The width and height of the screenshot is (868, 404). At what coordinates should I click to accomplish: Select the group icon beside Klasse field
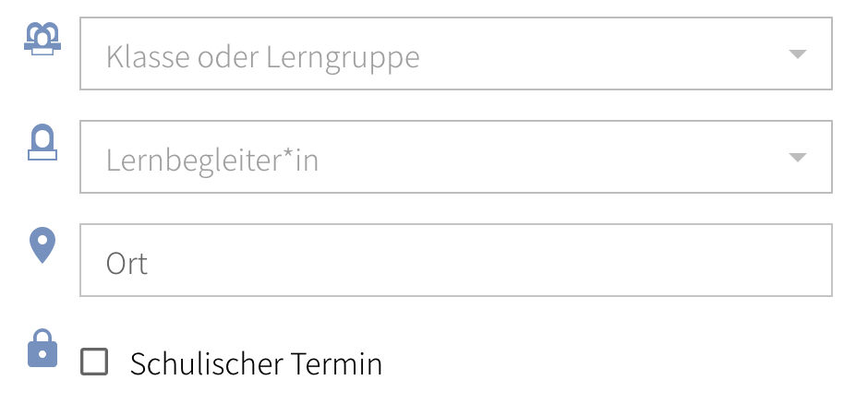[42, 41]
